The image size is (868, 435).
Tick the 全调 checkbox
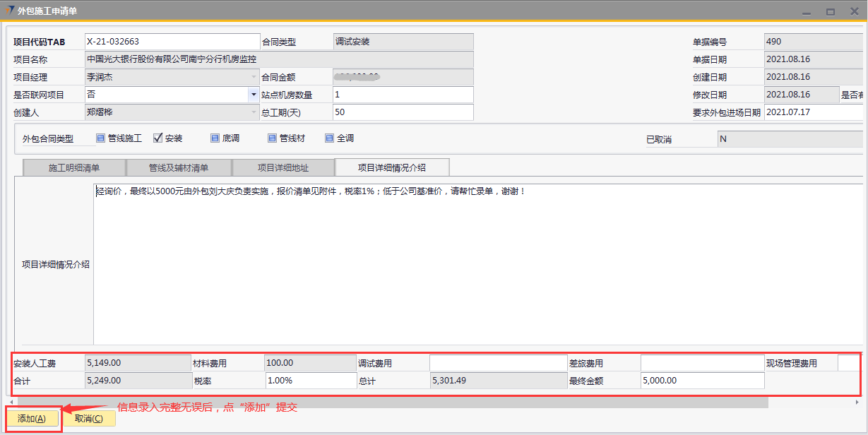pos(329,138)
